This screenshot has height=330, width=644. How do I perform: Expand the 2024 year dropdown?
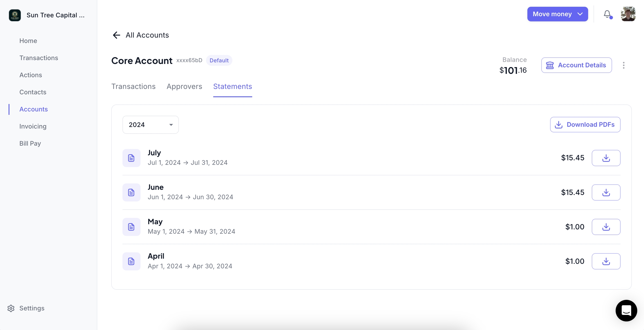pos(150,125)
